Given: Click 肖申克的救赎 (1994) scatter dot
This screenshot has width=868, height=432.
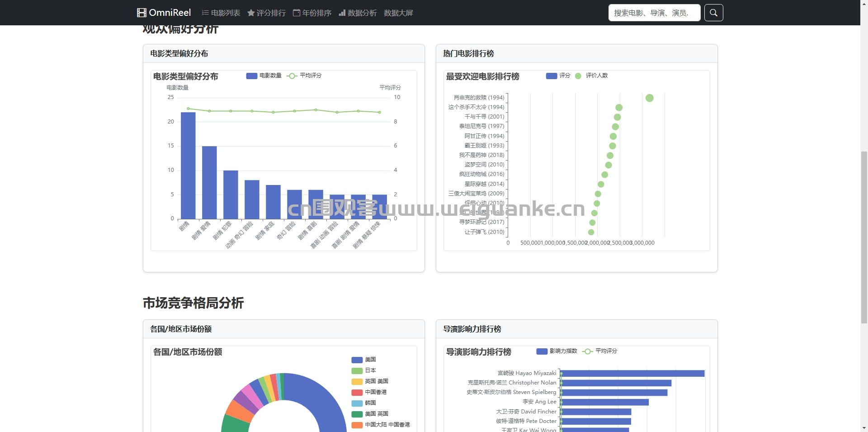Looking at the screenshot, I should click(650, 98).
